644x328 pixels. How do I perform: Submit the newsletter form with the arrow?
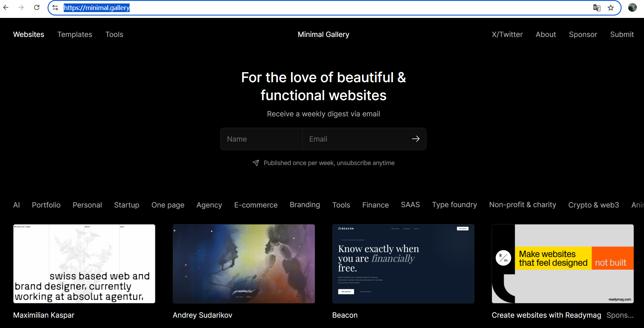pos(416,139)
